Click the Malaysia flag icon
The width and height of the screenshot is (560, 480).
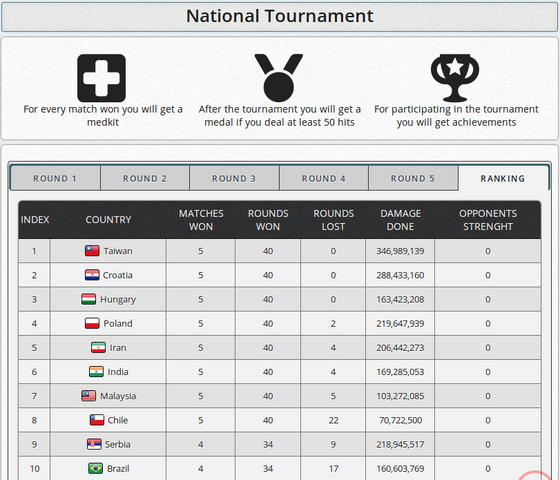point(89,396)
